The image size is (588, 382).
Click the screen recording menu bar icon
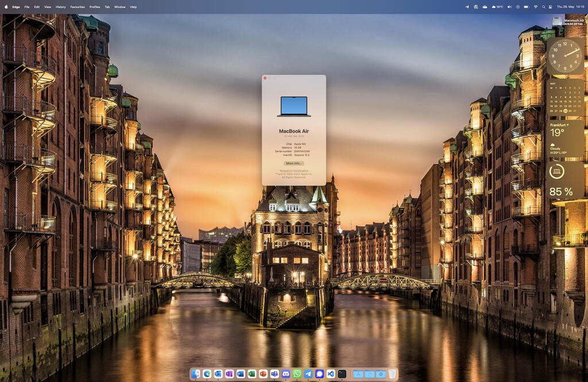518,7
